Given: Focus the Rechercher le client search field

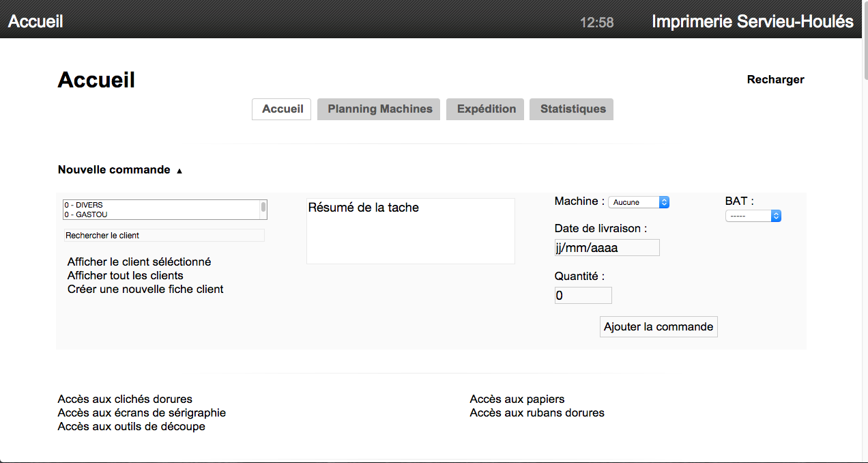Looking at the screenshot, I should (x=164, y=236).
